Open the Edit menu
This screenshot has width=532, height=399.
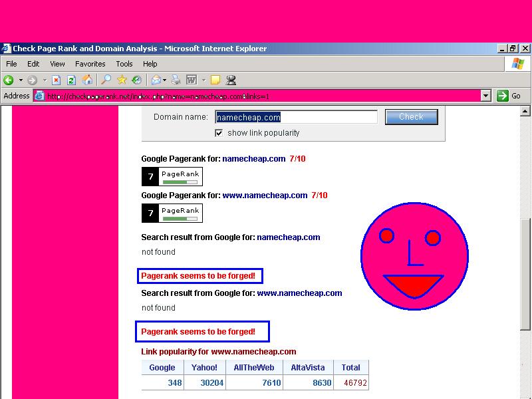pyautogui.click(x=33, y=64)
